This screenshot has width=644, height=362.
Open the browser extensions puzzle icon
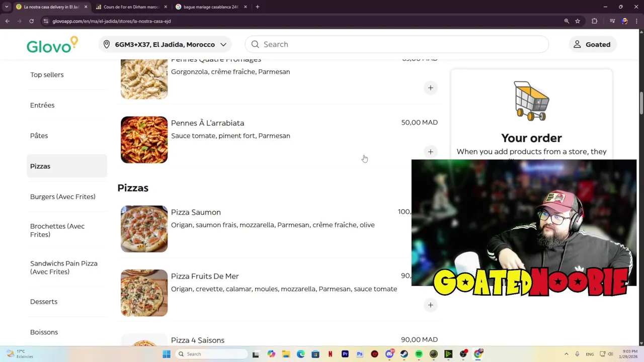click(x=595, y=21)
